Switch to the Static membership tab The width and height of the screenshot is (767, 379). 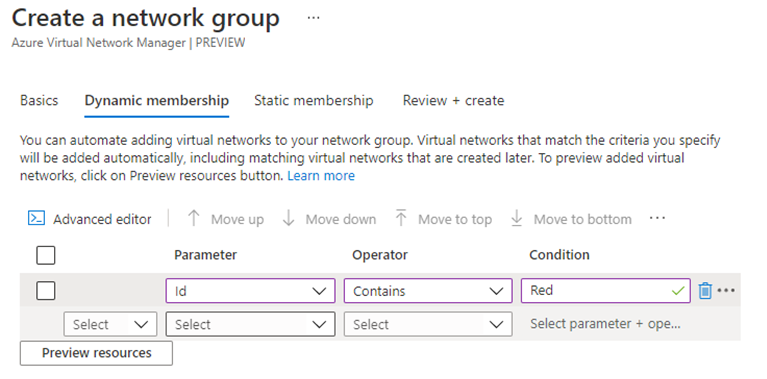pyautogui.click(x=314, y=101)
